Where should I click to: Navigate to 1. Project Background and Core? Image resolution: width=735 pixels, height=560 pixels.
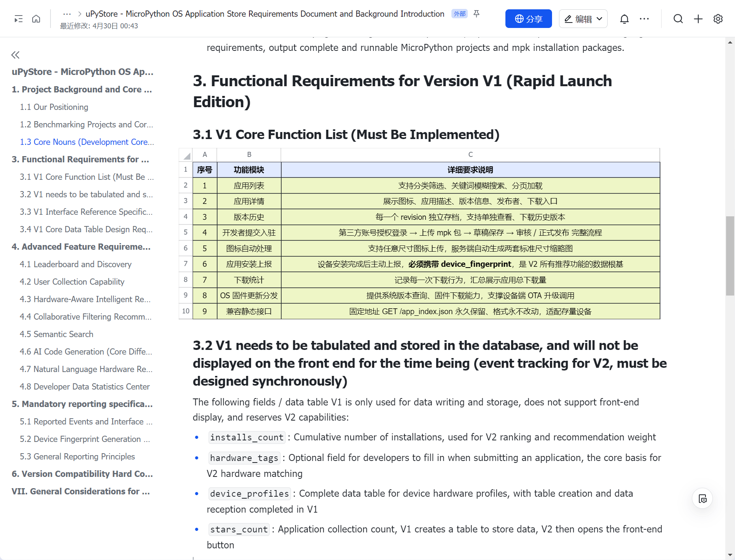[82, 89]
